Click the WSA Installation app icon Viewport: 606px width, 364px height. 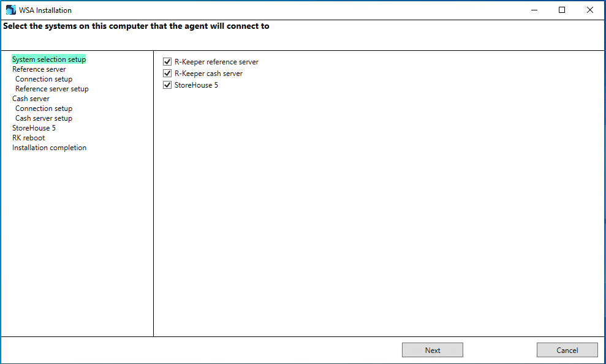11,10
